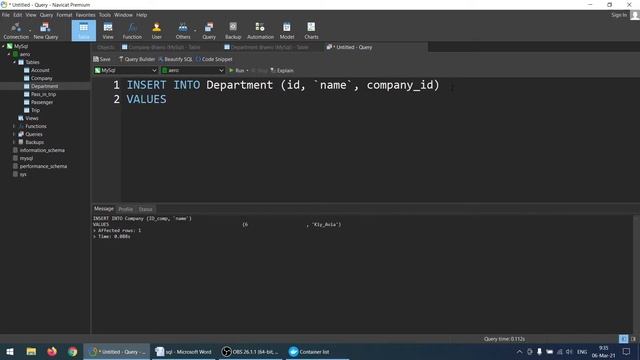Select the performance_schema database
This screenshot has height=360, width=640.
pyautogui.click(x=43, y=166)
